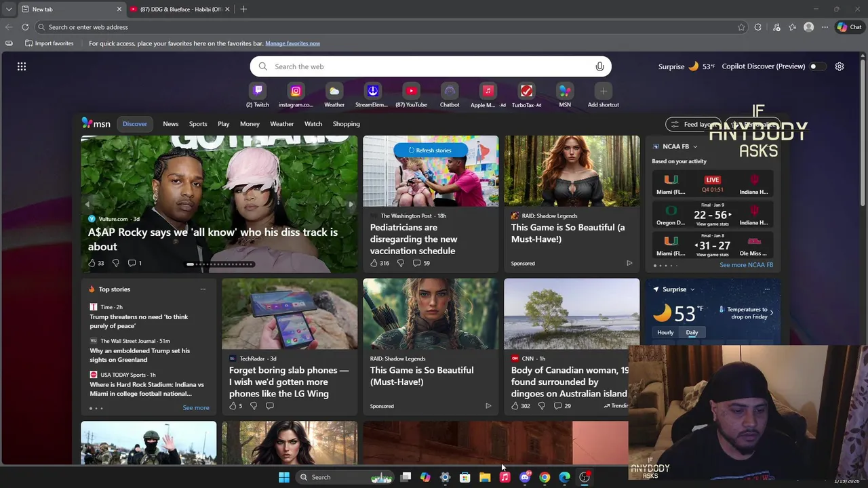Viewport: 868px width, 488px height.
Task: Select the Watch feed tab
Action: coord(313,124)
